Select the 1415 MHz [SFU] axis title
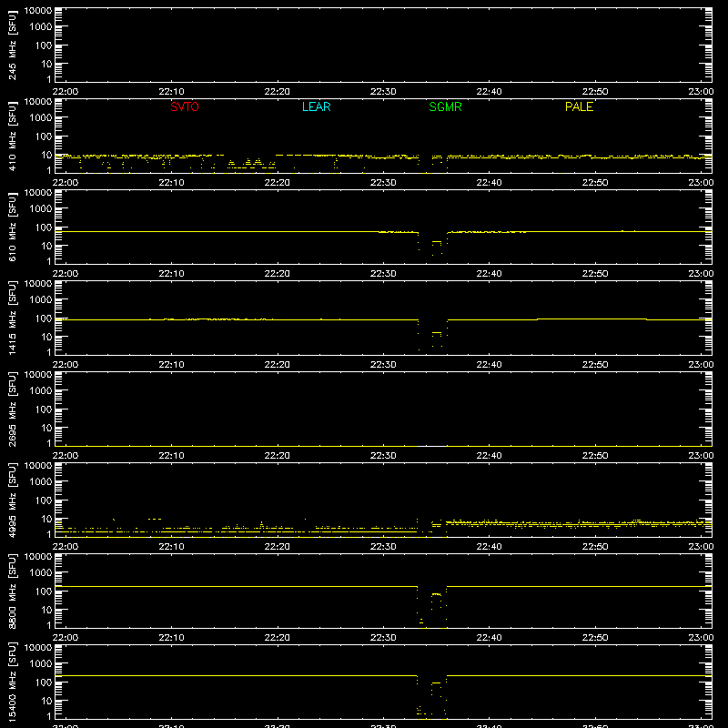 point(12,318)
